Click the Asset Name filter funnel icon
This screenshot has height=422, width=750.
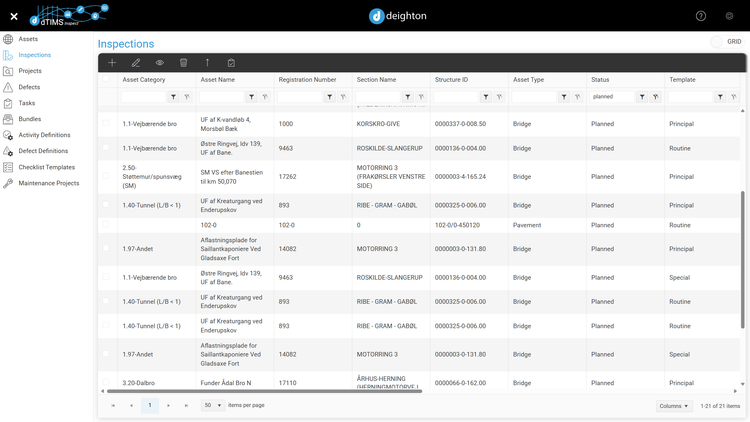coord(252,97)
